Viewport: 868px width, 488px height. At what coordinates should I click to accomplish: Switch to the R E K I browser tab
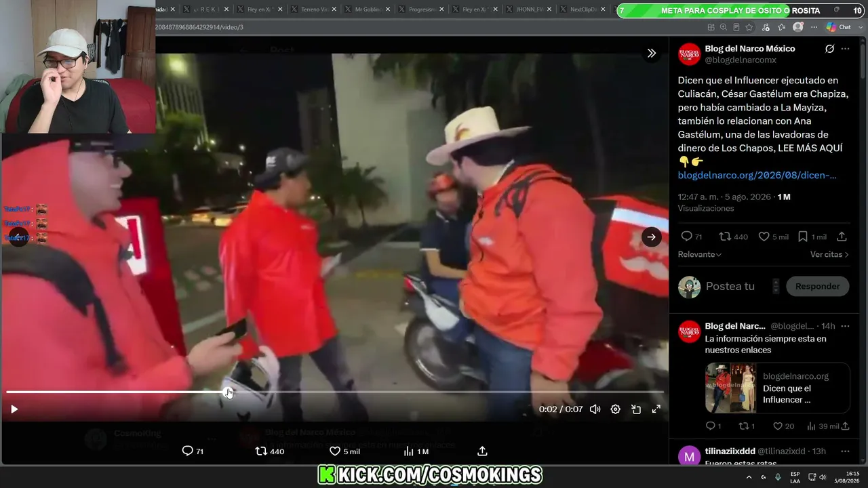pyautogui.click(x=207, y=9)
